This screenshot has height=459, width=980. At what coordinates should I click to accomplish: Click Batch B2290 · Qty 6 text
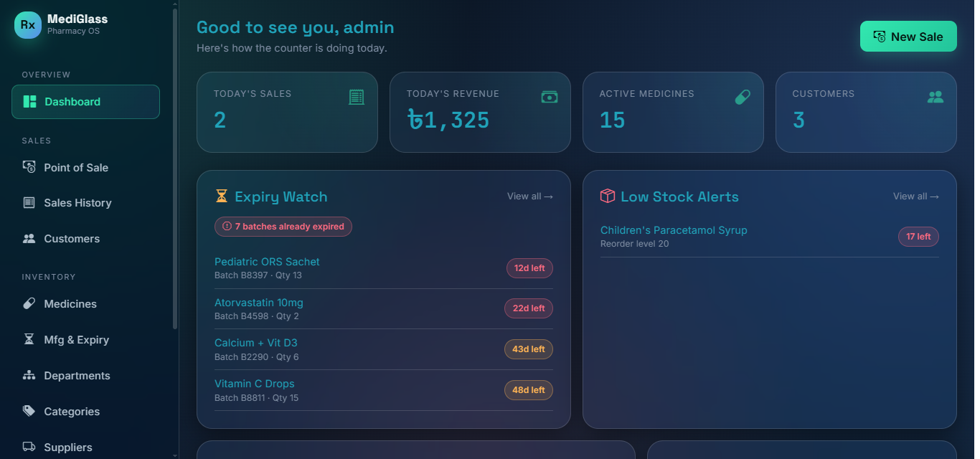(x=257, y=357)
